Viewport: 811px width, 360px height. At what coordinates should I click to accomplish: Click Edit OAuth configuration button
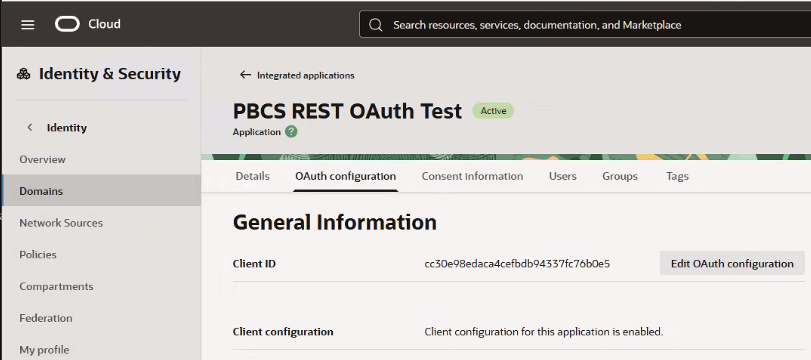732,264
